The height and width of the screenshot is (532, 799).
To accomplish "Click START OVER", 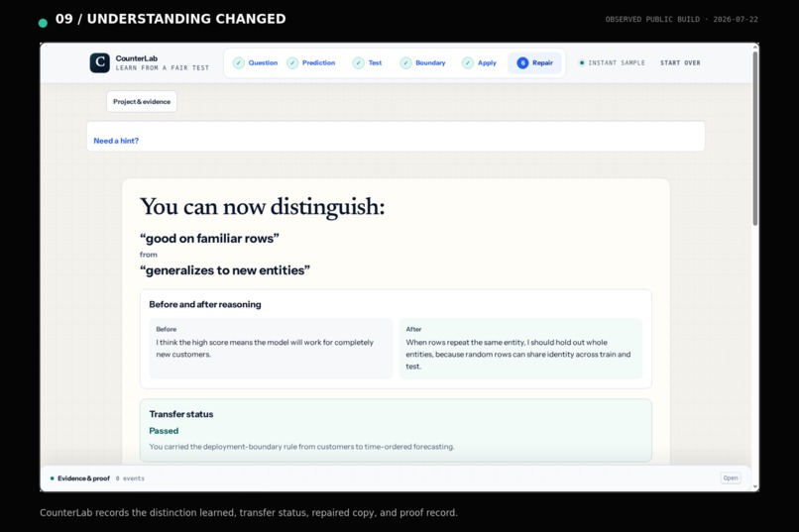I will click(x=680, y=63).
